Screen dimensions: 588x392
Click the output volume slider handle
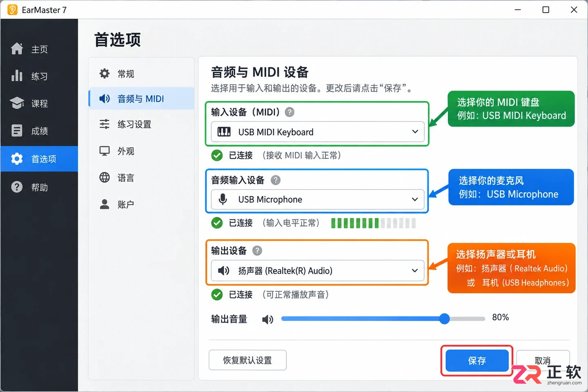coord(445,318)
